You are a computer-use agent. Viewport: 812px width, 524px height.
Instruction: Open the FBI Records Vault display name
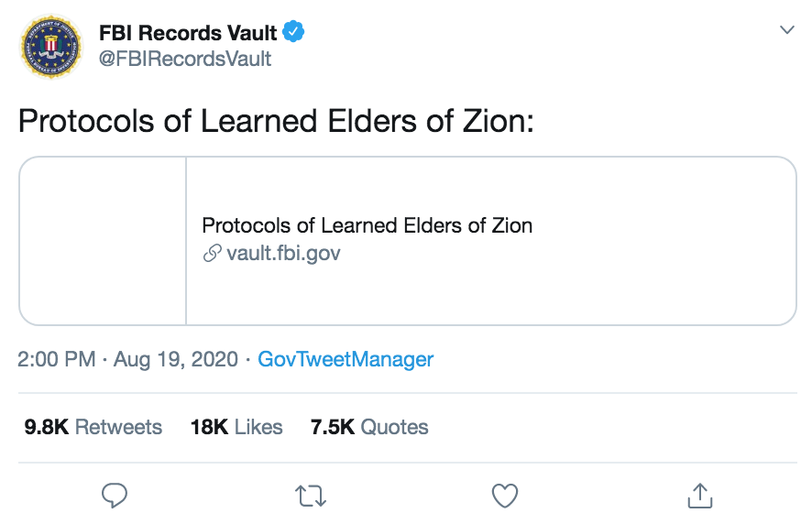click(188, 33)
